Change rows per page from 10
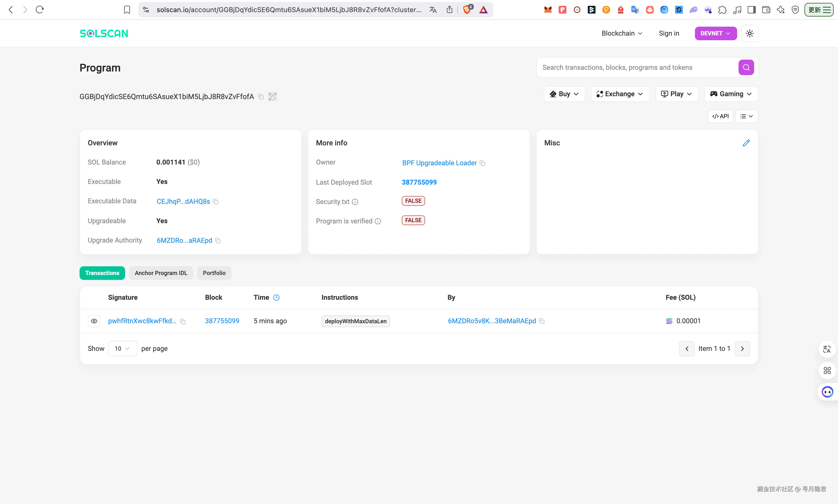Viewport: 838px width, 504px height. coord(123,349)
